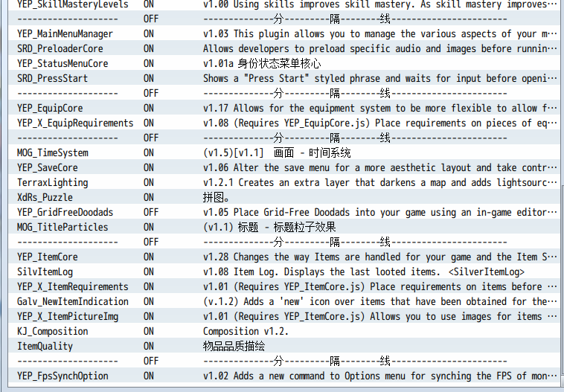The image size is (564, 392).
Task: Click the 'Allows developers to preload' description
Action: click(380, 48)
